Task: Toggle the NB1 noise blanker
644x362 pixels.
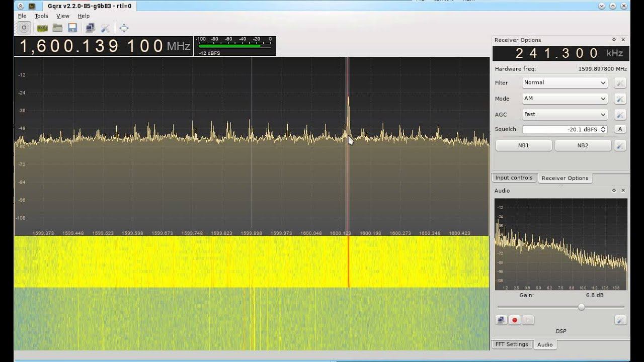Action: tap(524, 145)
